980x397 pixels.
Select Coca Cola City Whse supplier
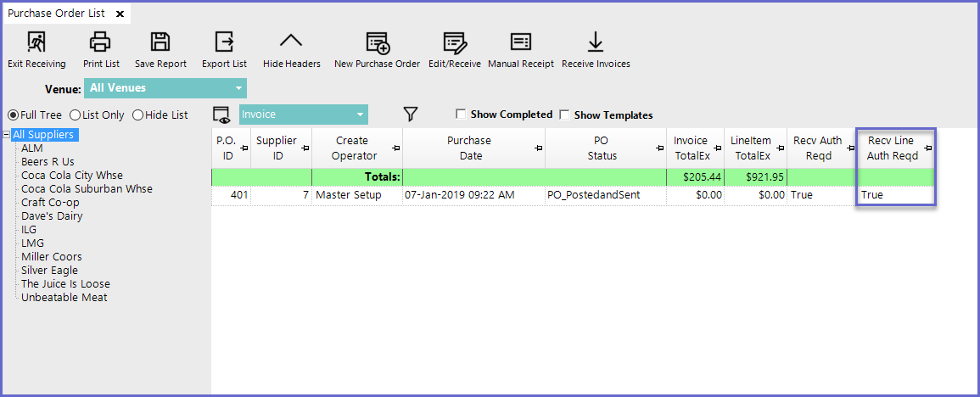point(72,176)
